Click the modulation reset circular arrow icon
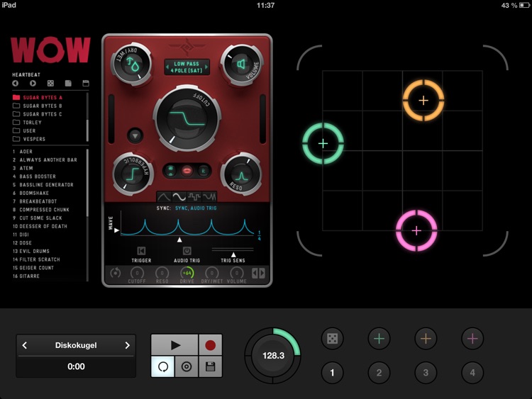 [x=116, y=273]
